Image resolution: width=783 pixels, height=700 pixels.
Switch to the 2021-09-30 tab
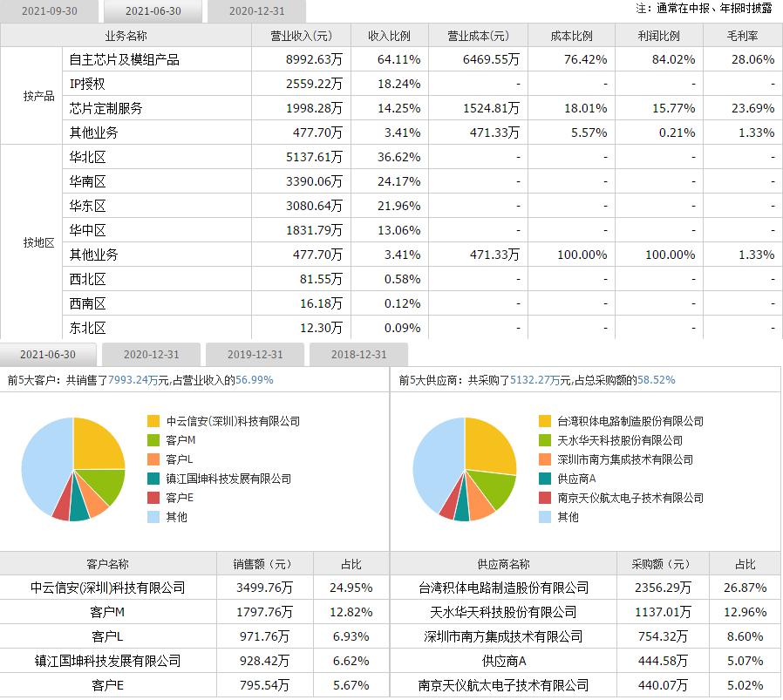51,12
